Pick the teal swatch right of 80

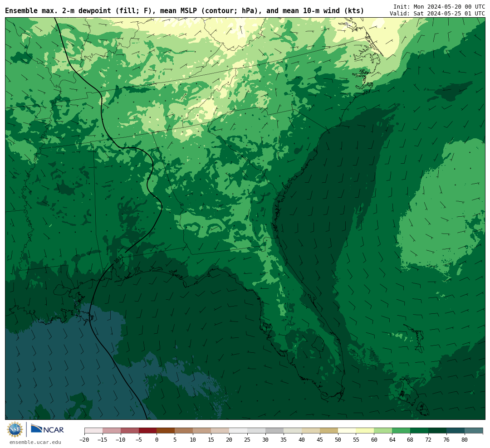pyautogui.click(x=474, y=430)
